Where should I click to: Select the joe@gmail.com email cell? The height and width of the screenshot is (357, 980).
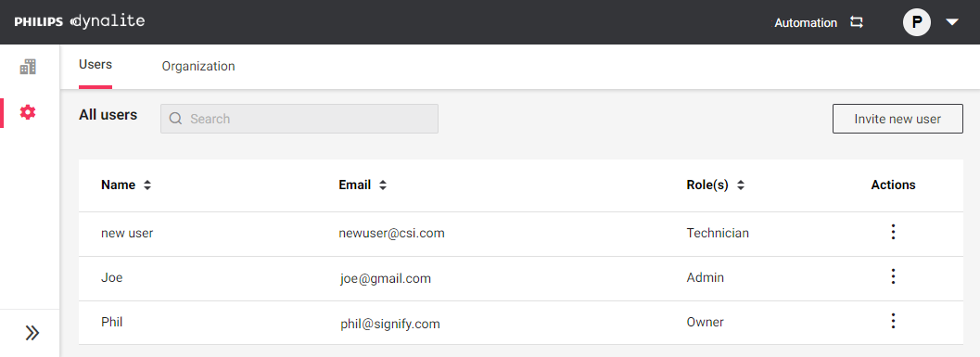tap(386, 279)
